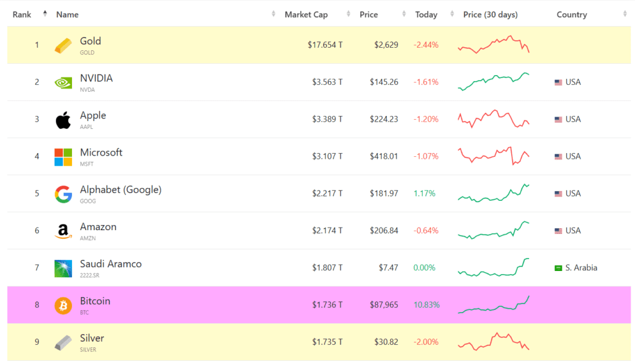Click Silver market cap $1.735 T
635x364 pixels.
(x=327, y=342)
